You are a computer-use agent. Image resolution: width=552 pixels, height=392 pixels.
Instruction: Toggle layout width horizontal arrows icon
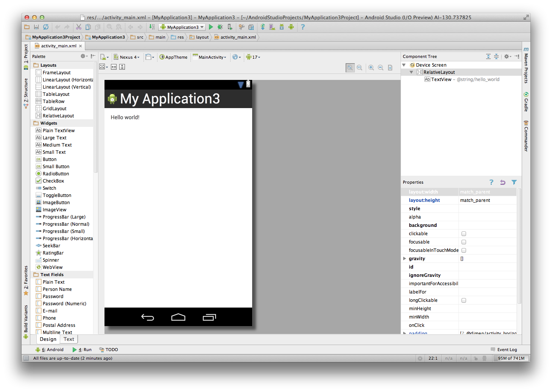click(114, 67)
